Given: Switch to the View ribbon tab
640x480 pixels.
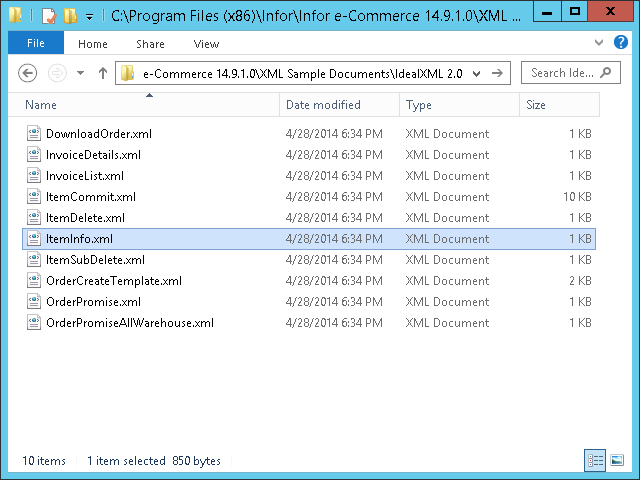Looking at the screenshot, I should pyautogui.click(x=206, y=44).
